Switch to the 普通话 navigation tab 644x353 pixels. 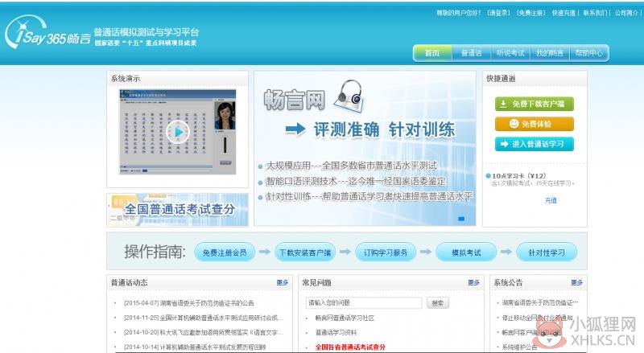[x=471, y=53]
